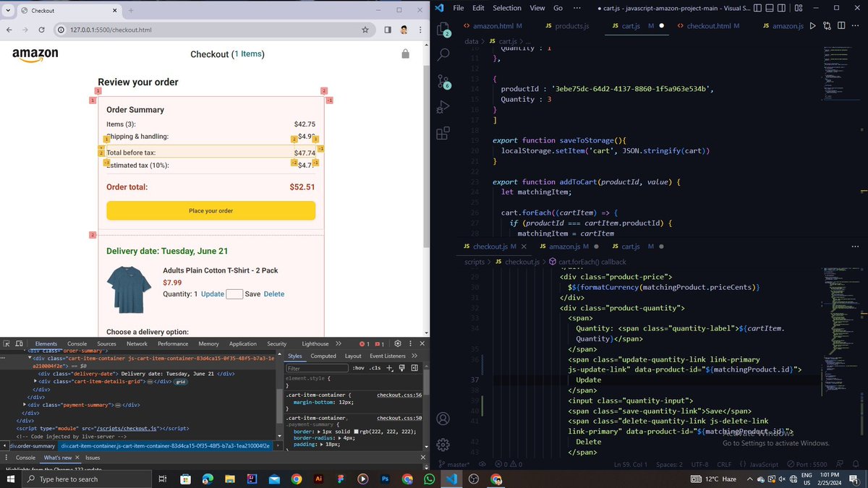
Task: Open the File menu in VS Code
Action: tap(458, 8)
